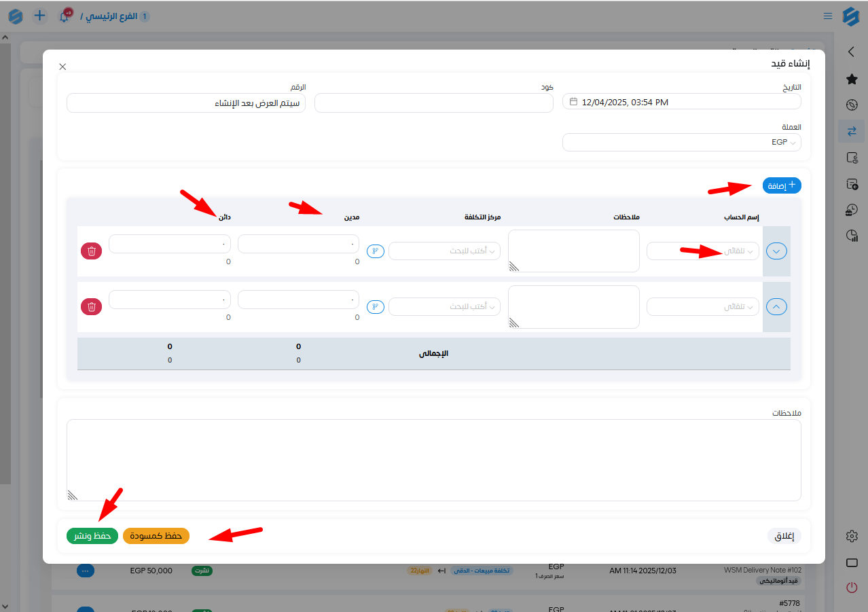This screenshot has width=868, height=612.
Task: Open the العملة EGP currency dropdown
Action: pos(681,142)
